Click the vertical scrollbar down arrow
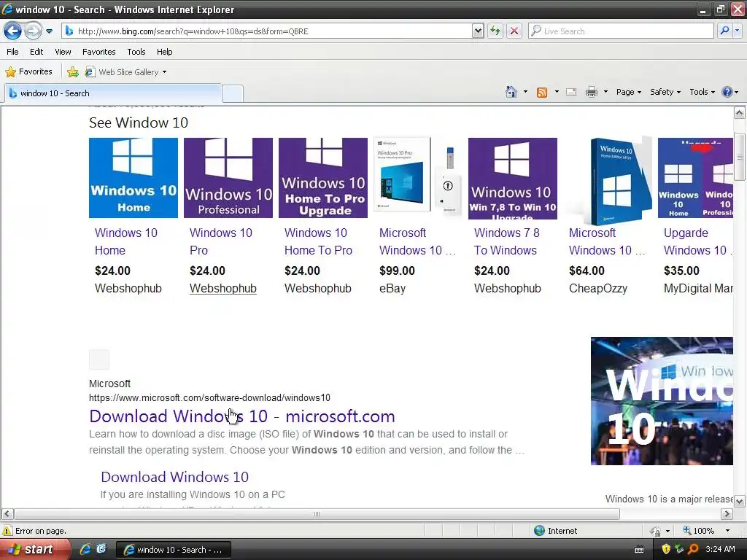This screenshot has height=560, width=747. click(x=740, y=501)
